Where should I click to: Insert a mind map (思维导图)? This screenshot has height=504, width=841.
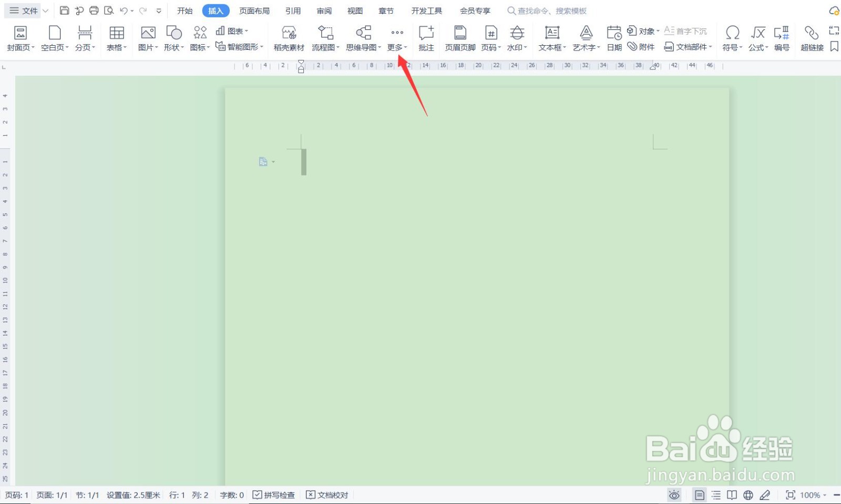(363, 38)
